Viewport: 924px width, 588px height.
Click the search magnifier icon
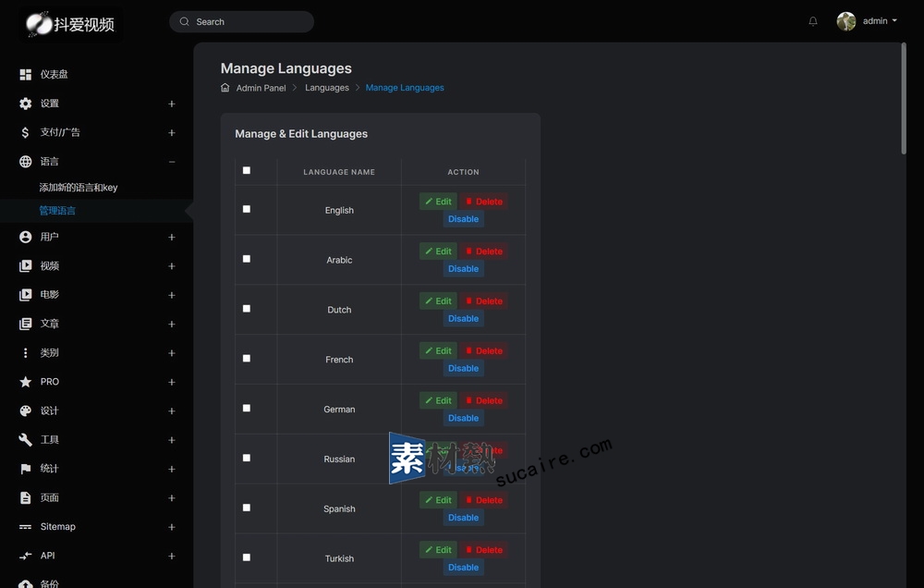[185, 21]
